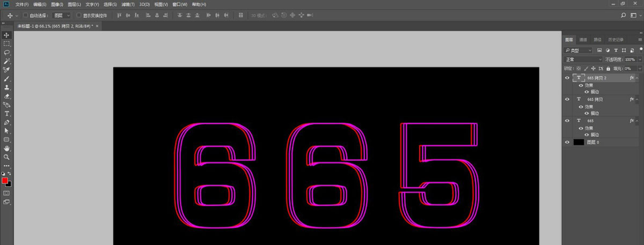Select the Rectangle shape tool
644x245 pixels.
click(7, 139)
